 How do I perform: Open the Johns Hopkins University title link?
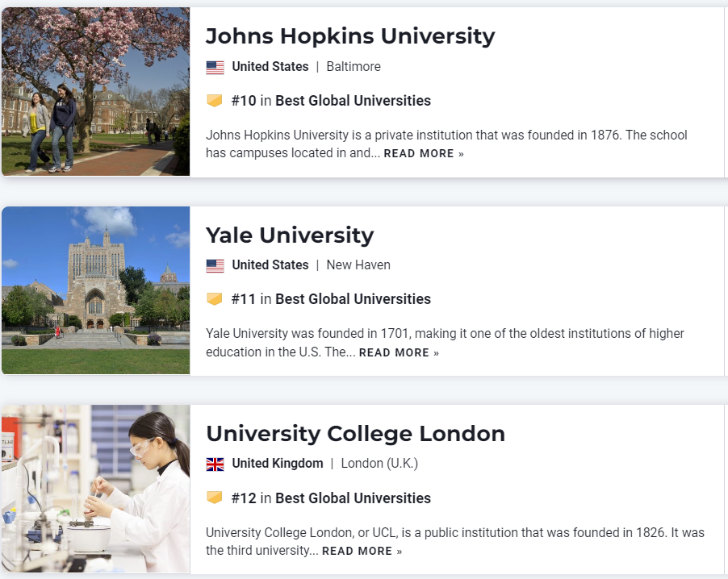tap(349, 36)
